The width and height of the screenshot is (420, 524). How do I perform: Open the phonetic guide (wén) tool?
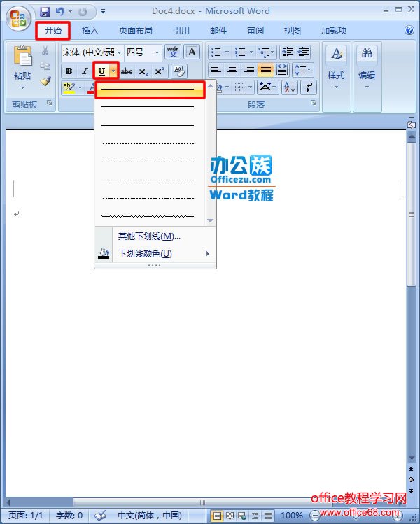tap(173, 52)
